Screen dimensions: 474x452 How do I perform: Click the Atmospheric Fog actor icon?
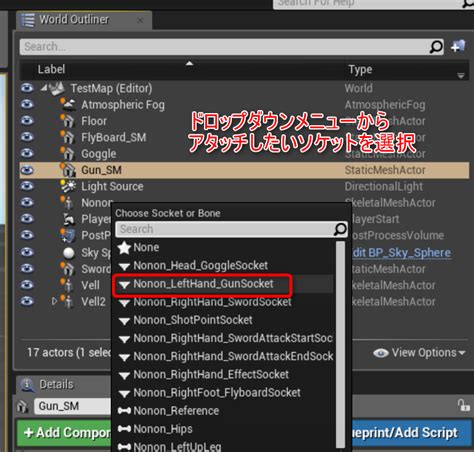pyautogui.click(x=68, y=105)
